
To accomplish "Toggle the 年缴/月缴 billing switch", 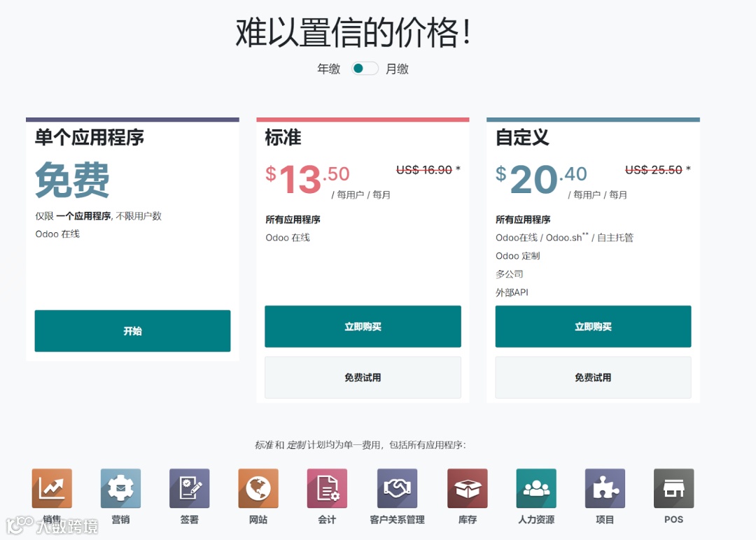I will pyautogui.click(x=365, y=69).
